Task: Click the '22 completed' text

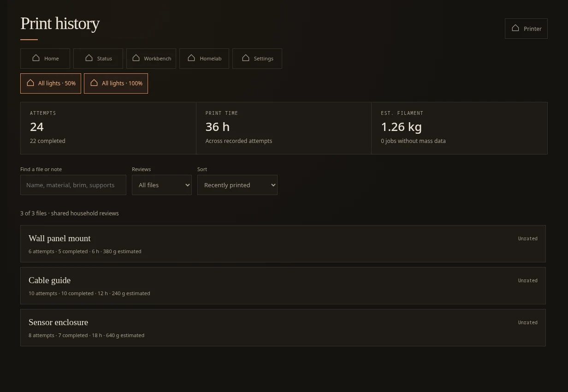Action: 47,141
